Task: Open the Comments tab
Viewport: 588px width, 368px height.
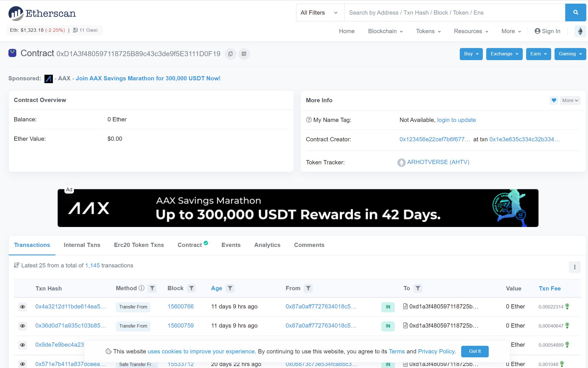Action: 309,245
